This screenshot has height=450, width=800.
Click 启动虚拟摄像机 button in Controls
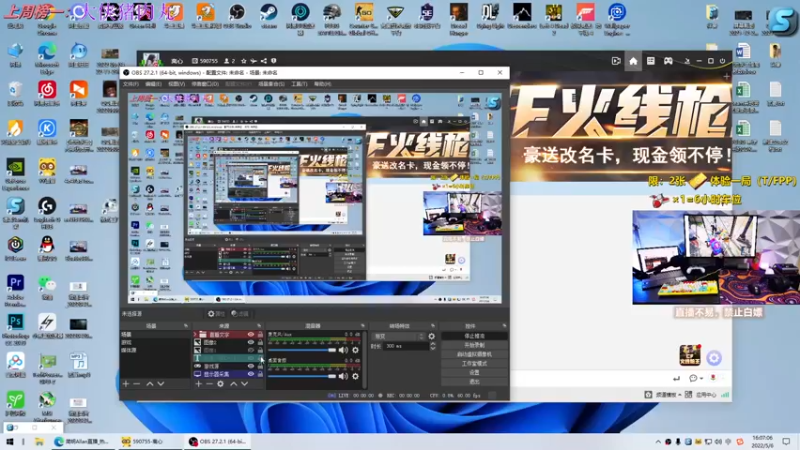pyautogui.click(x=474, y=355)
